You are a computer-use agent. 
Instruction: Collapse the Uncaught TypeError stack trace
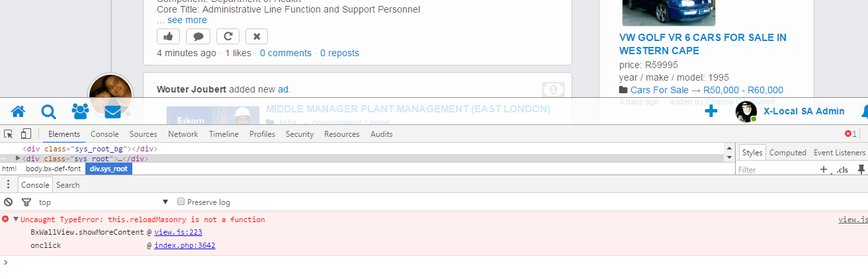click(x=15, y=219)
